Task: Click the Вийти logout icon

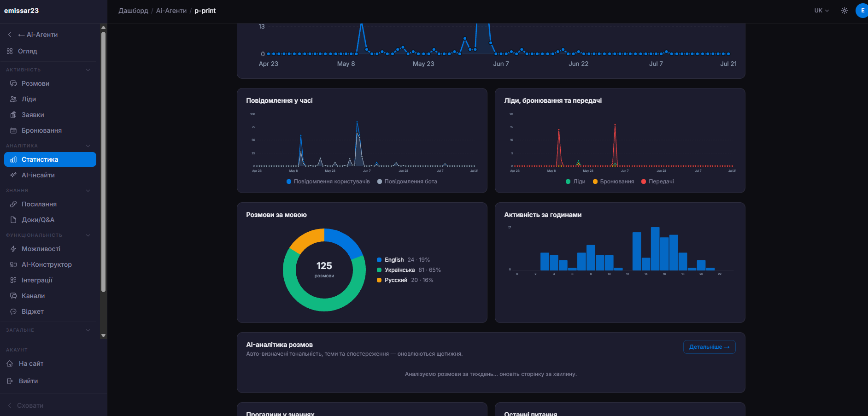Action: click(10, 381)
